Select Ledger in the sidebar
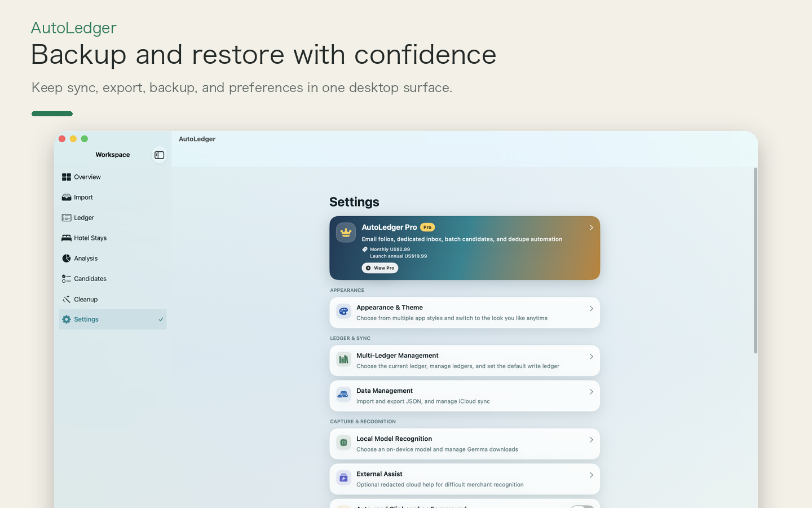Image resolution: width=812 pixels, height=508 pixels. point(113,218)
